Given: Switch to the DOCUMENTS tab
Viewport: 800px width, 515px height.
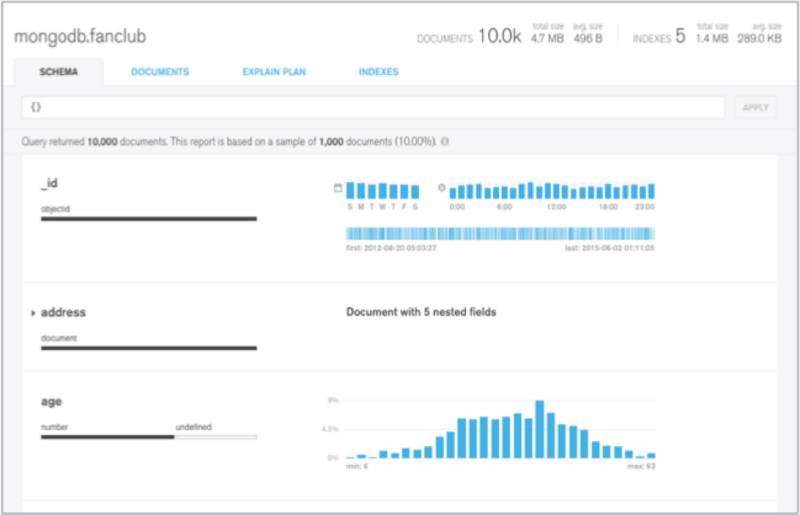Looking at the screenshot, I should [x=160, y=72].
